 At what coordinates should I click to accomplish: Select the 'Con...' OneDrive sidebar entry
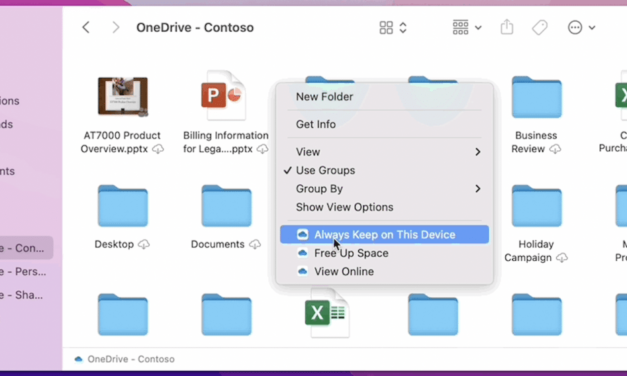click(26, 248)
